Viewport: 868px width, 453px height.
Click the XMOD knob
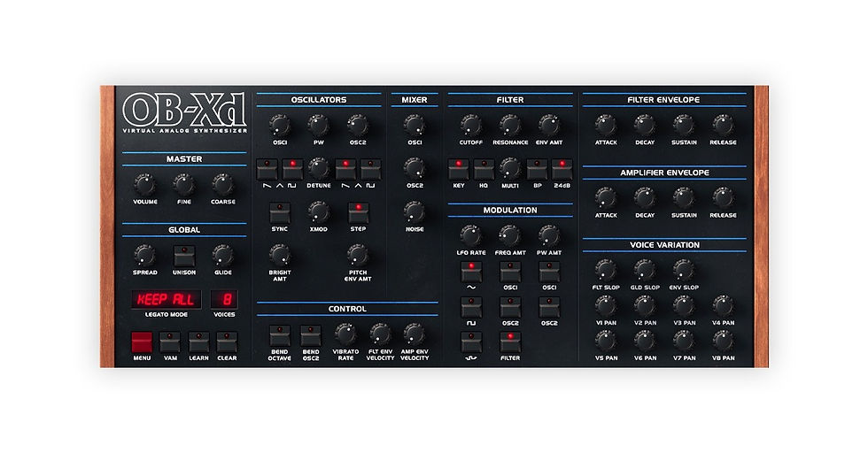pos(318,212)
